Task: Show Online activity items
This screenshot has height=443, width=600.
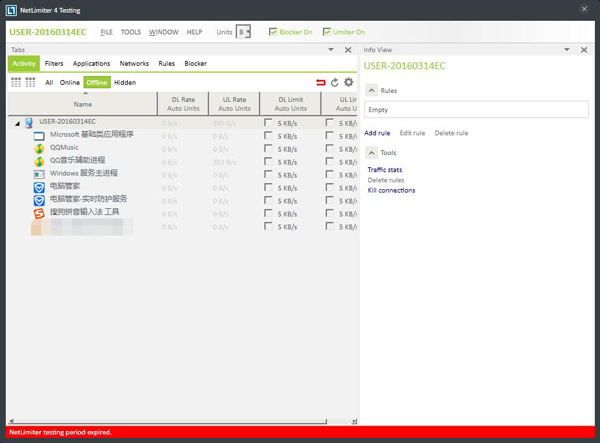Action: pos(70,83)
